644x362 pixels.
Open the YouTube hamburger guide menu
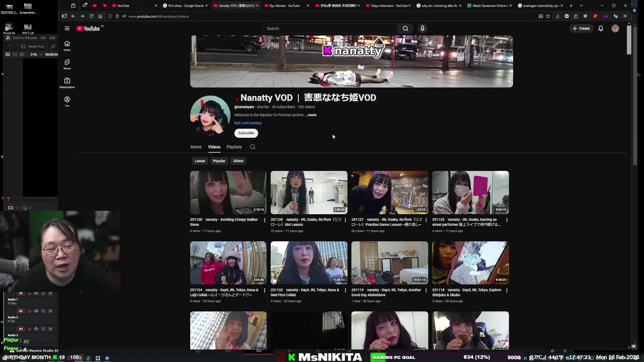[x=67, y=29]
